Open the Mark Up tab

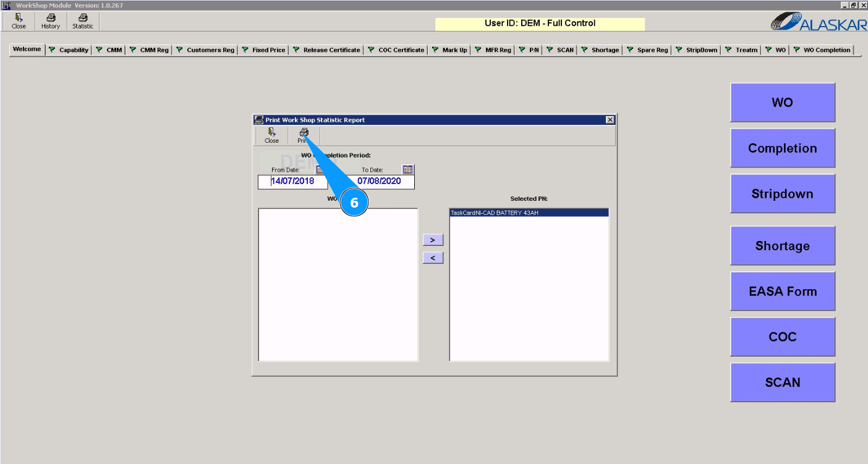point(449,50)
